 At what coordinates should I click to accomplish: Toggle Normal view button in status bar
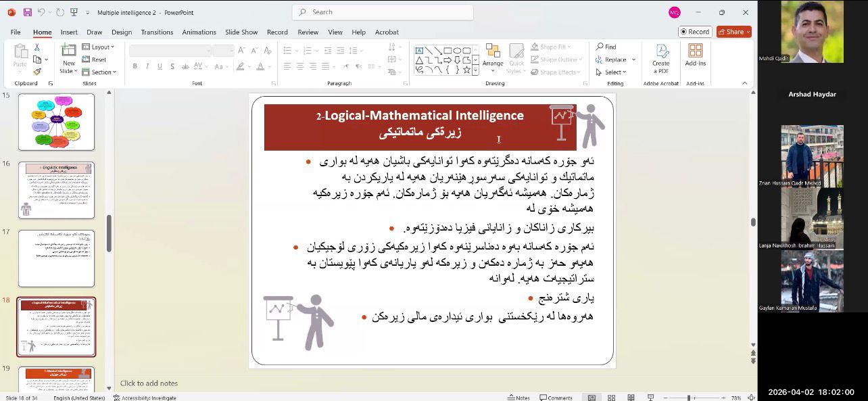tap(592, 398)
